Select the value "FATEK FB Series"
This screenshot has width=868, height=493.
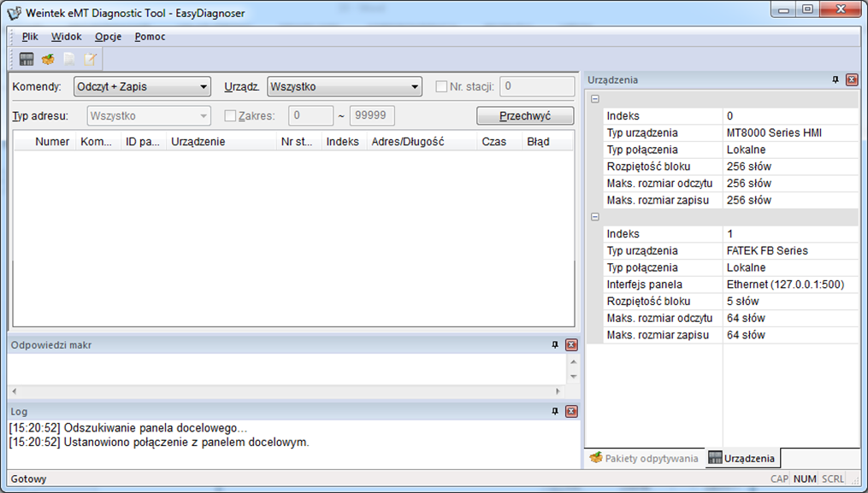pos(767,250)
